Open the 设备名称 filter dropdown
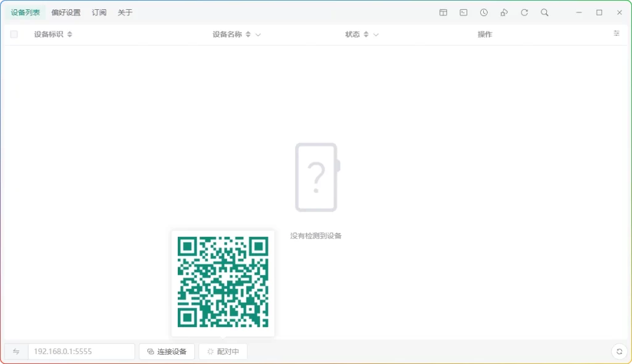Viewport: 632px width, 364px height. (258, 35)
